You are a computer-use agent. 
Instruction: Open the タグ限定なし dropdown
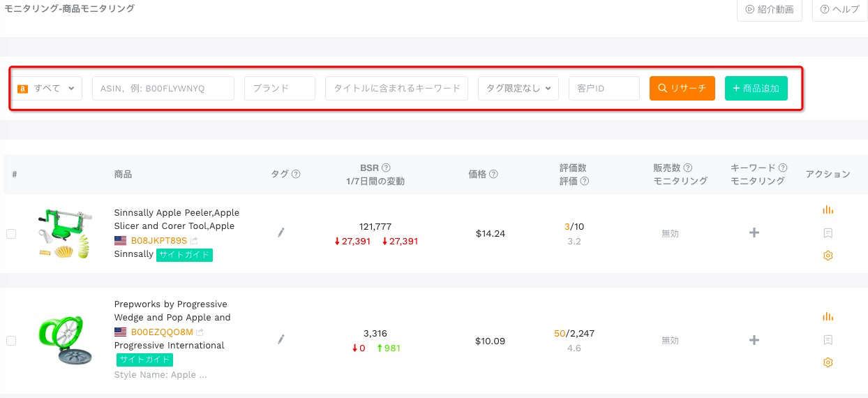(518, 89)
